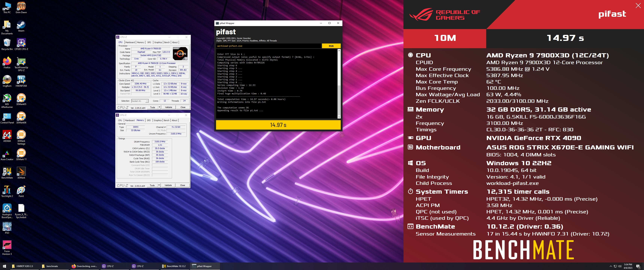The height and width of the screenshot is (270, 644).
Task: Switch to Bench tab in upper CPU-Z window
Action: [x=167, y=42]
